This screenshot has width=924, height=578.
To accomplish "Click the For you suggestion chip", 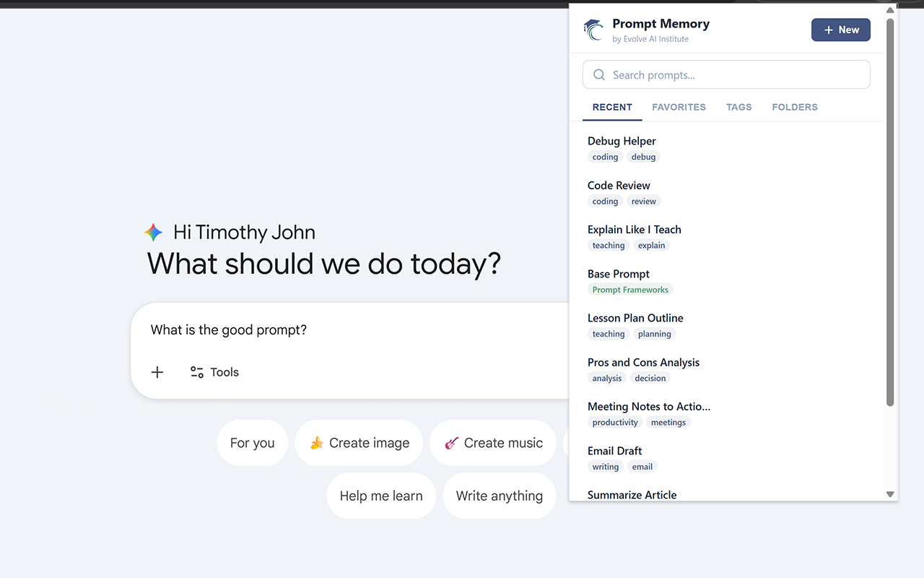I will (x=252, y=442).
